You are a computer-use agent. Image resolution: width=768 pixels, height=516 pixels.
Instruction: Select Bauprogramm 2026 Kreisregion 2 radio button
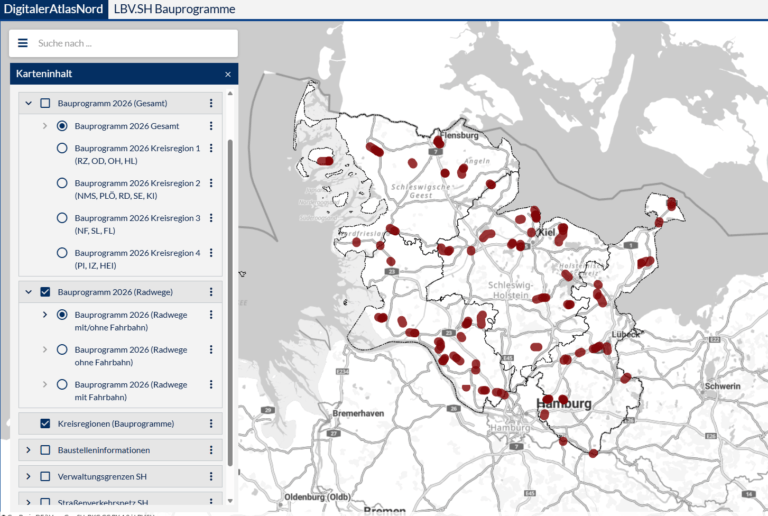(62, 183)
